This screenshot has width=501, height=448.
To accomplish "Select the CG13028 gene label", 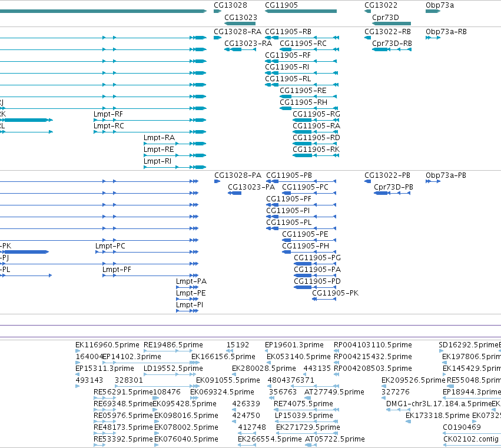I will (x=230, y=5).
